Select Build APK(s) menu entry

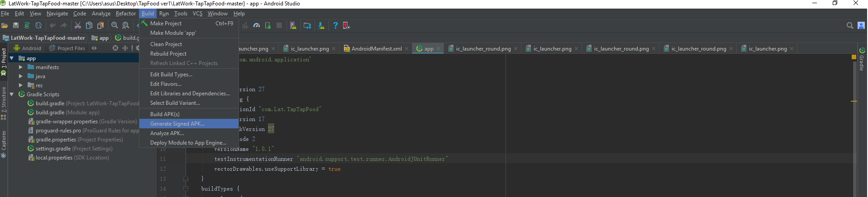click(x=189, y=114)
